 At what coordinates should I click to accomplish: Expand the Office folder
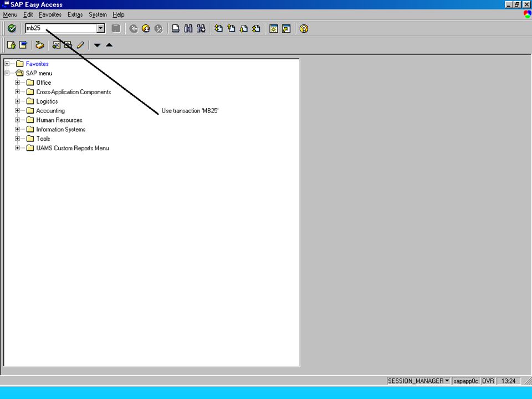[x=17, y=83]
